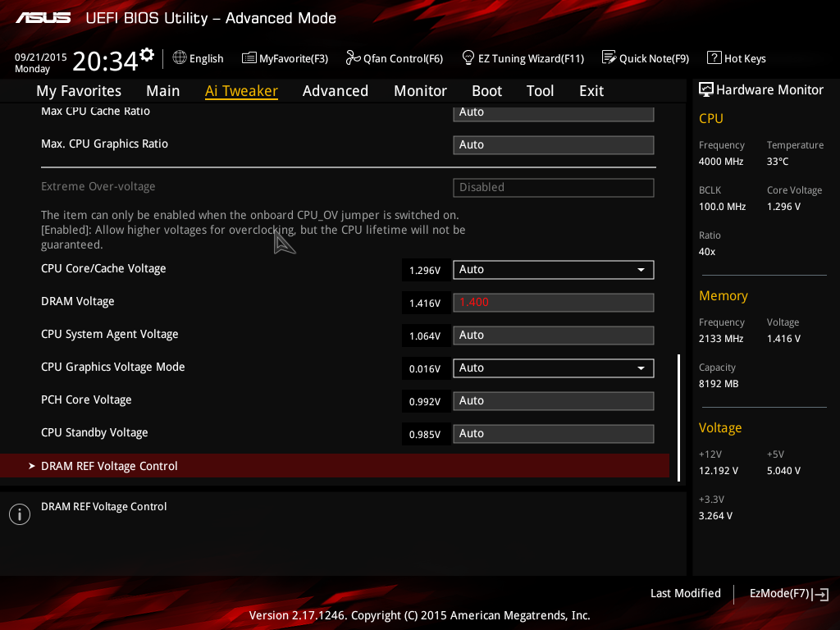The width and height of the screenshot is (840, 630).
Task: Click the 8192 MB capacity value
Action: pos(719,384)
